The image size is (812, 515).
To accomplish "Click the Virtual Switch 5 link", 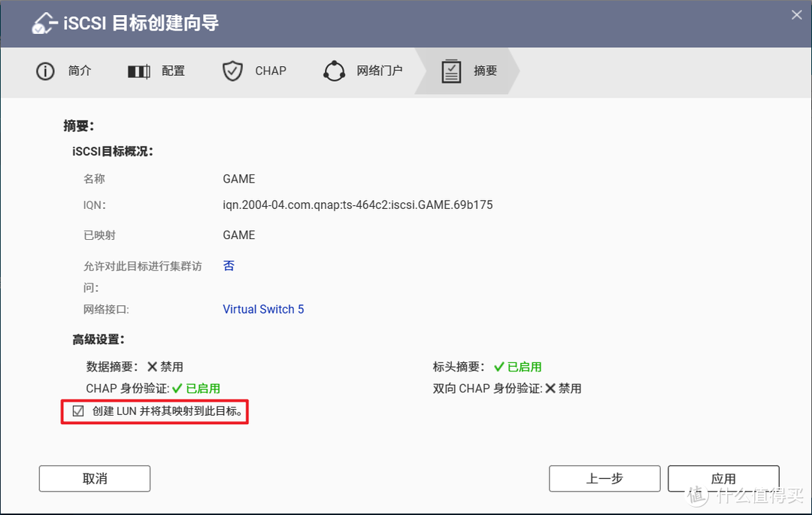I will [263, 309].
